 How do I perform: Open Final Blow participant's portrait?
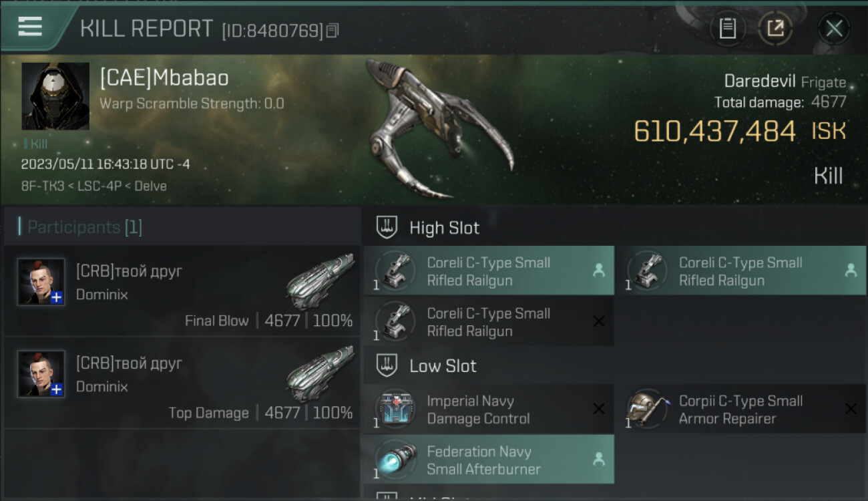coord(41,282)
